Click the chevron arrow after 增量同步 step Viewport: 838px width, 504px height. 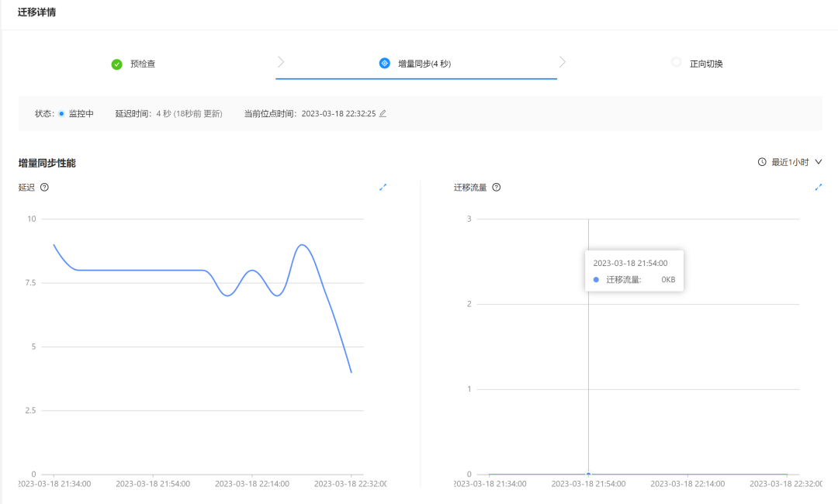point(563,62)
